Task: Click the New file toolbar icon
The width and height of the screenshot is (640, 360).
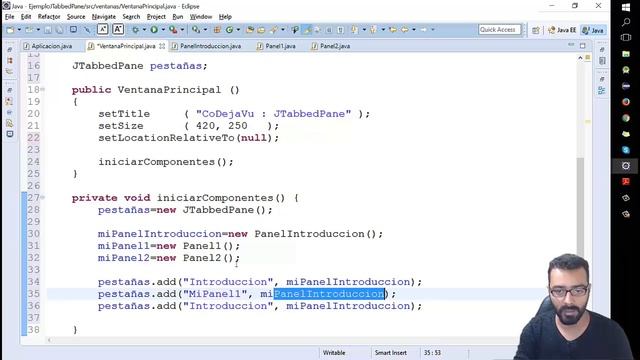Action: (10, 30)
